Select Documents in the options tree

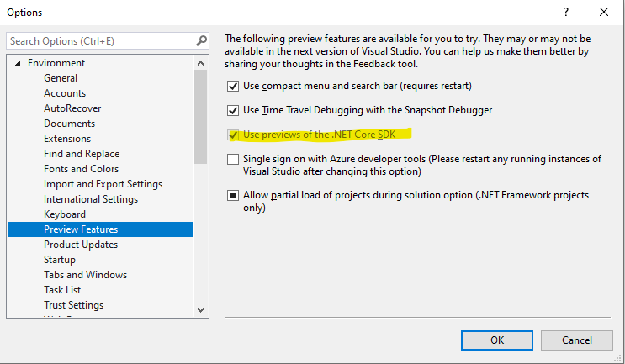69,124
